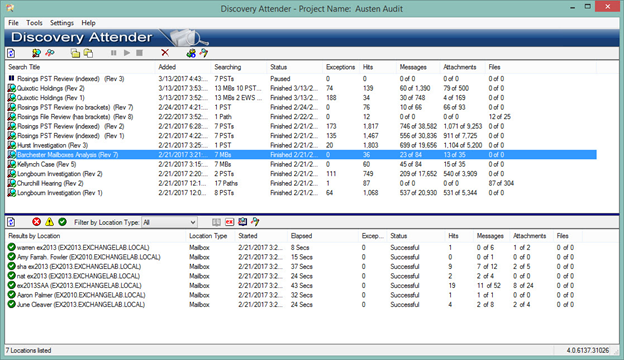Image resolution: width=624 pixels, height=360 pixels.
Task: Open the Tools menu
Action: click(x=34, y=23)
